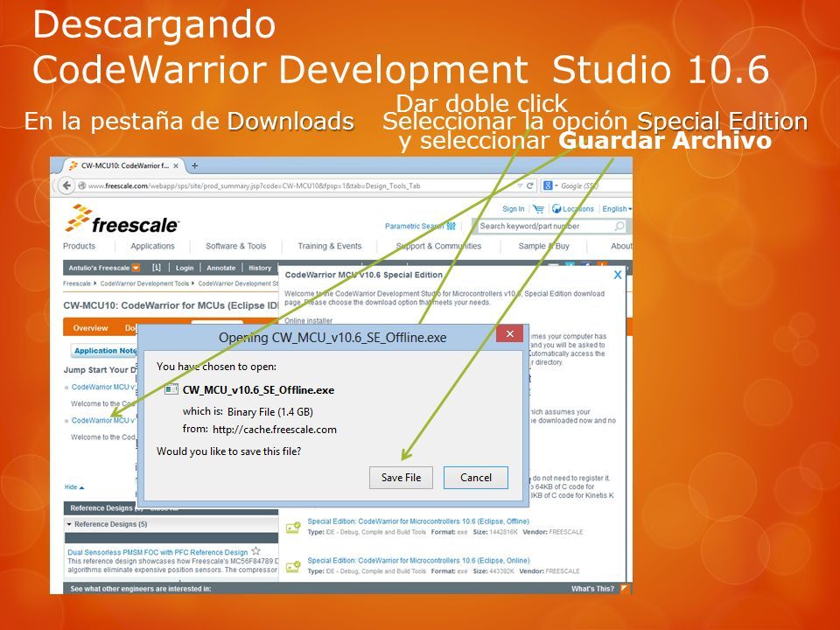
Task: Click the globe icon in the address bar
Action: [x=82, y=185]
